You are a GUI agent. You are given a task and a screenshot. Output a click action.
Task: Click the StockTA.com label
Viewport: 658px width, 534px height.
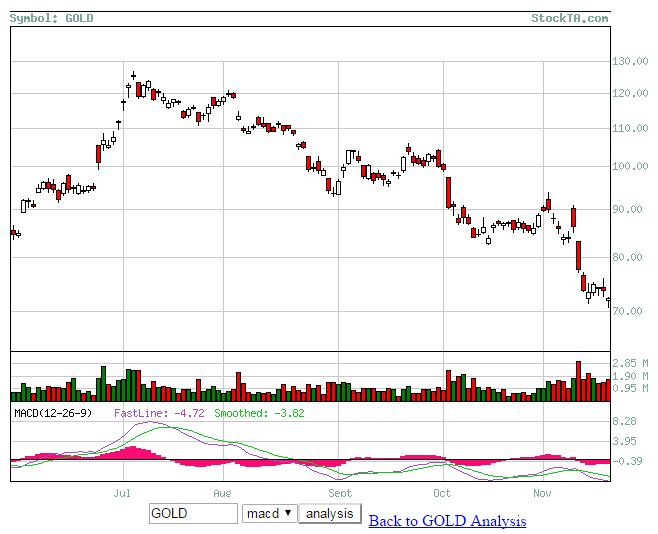point(569,18)
